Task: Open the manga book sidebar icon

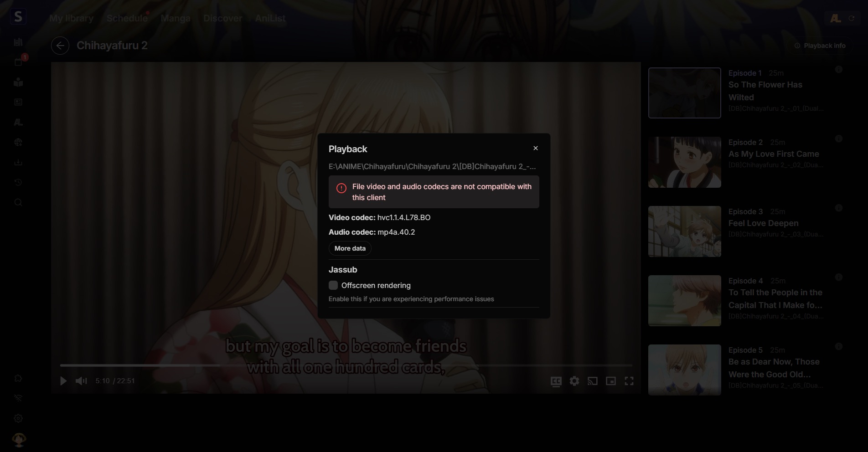Action: coord(18,82)
